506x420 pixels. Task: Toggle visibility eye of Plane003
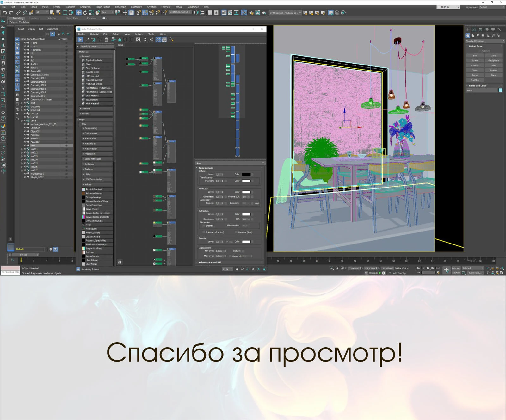[25, 135]
